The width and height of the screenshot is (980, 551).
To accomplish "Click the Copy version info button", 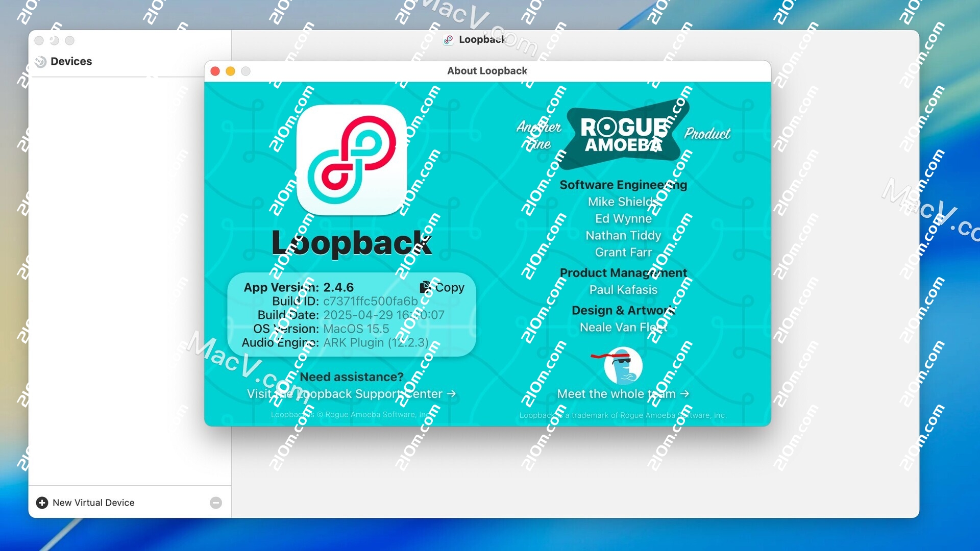I will coord(442,287).
